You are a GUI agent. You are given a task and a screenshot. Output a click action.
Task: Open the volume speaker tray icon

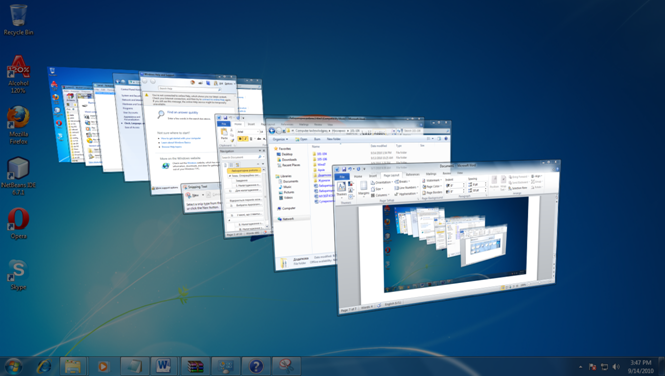pos(616,367)
